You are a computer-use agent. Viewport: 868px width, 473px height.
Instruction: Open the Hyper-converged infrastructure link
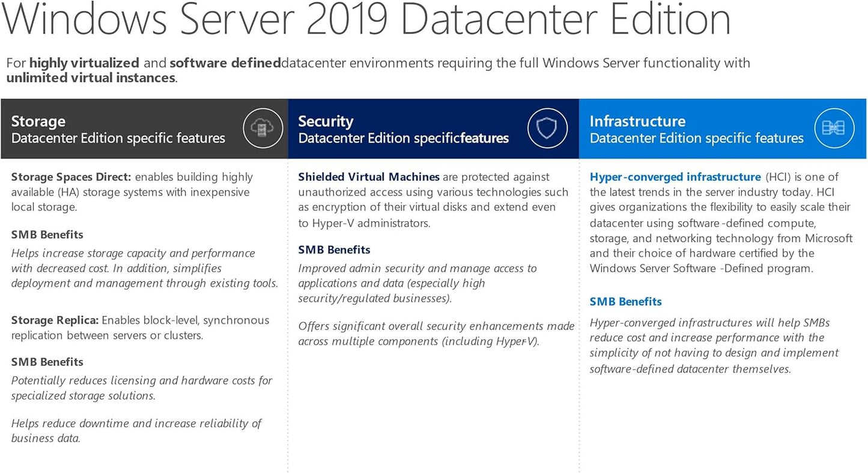pyautogui.click(x=675, y=177)
